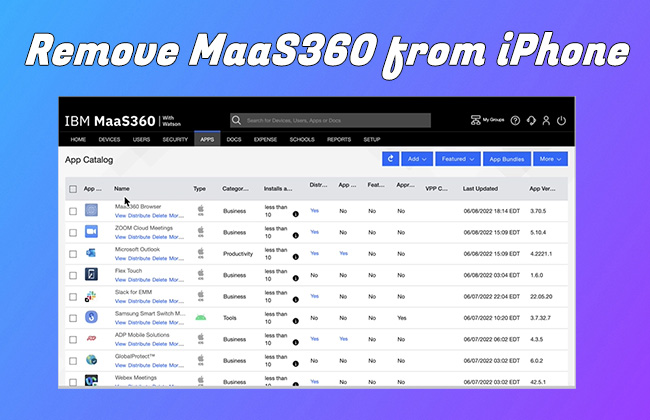Expand More actions for Microsoft Outlook
Viewport: 650px width, 420px height.
point(176,258)
